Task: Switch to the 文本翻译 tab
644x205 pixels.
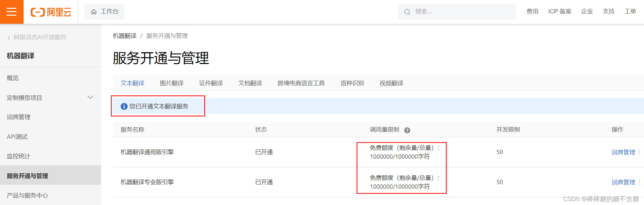Action: [132, 83]
